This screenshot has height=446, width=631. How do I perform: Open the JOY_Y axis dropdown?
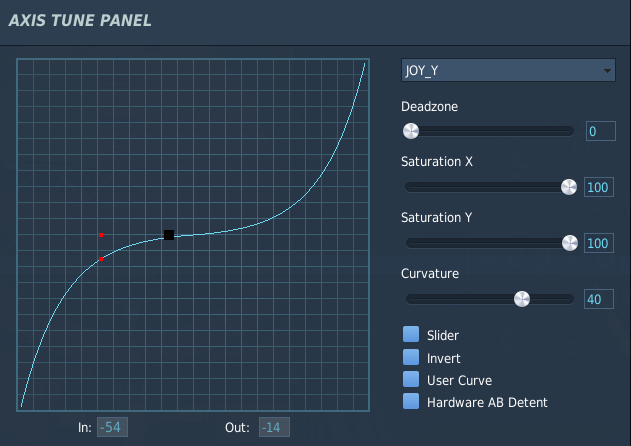click(x=508, y=70)
